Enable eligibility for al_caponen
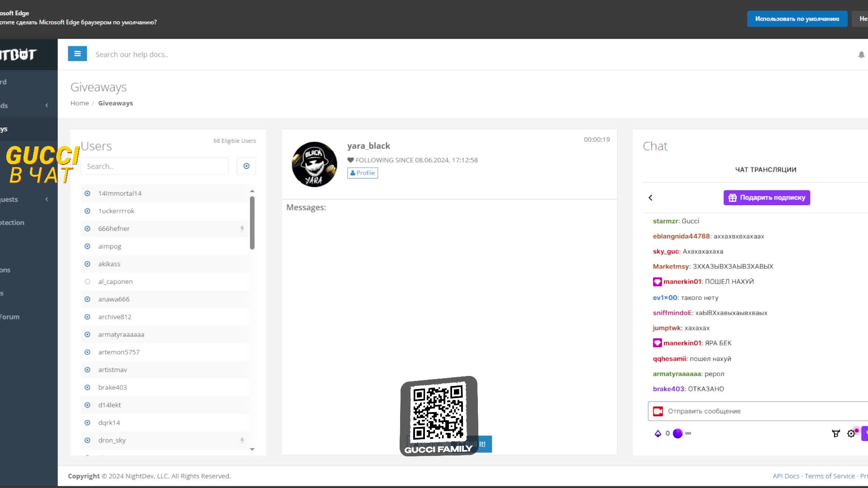Image resolution: width=868 pixels, height=488 pixels. [87, 282]
